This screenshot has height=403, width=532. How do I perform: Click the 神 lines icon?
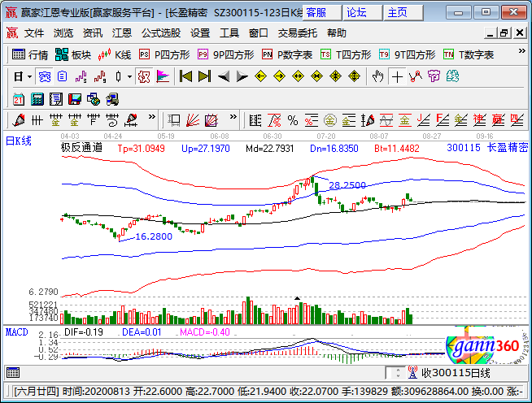tap(479, 120)
